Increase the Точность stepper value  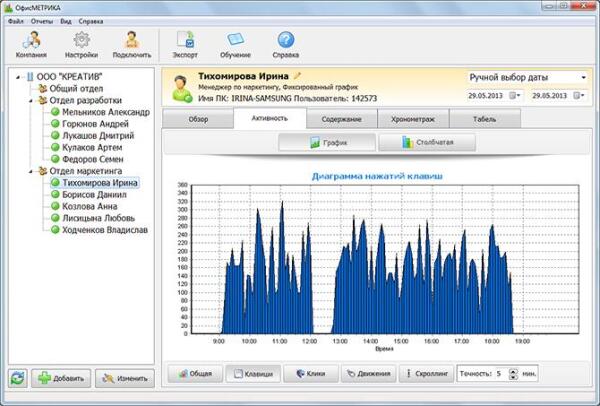[x=513, y=370]
